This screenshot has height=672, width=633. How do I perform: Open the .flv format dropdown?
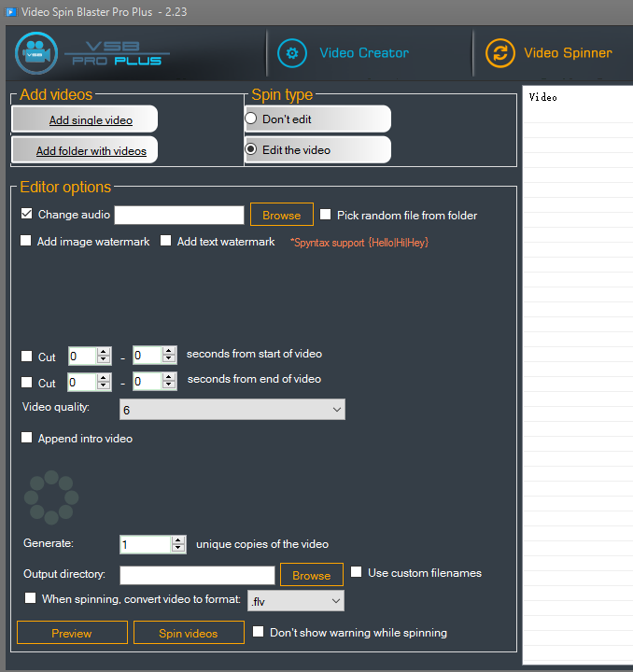coord(296,601)
